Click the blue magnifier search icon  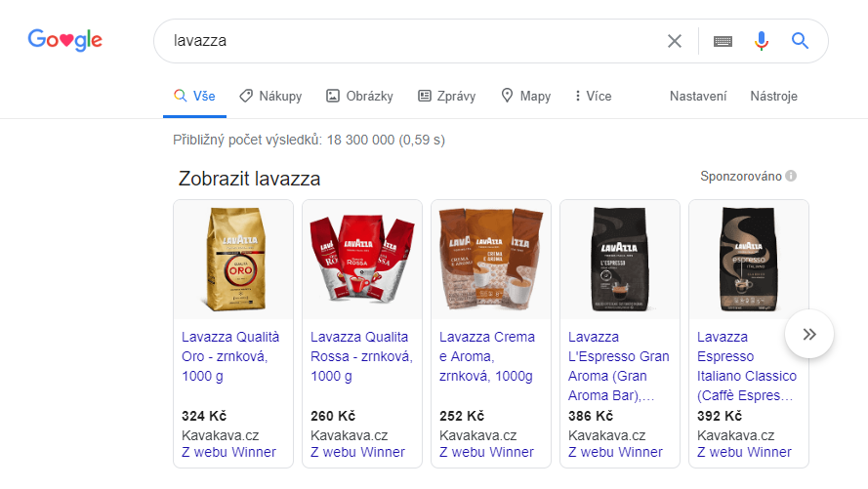click(x=800, y=40)
